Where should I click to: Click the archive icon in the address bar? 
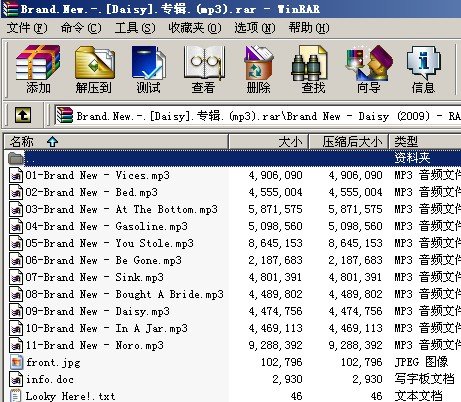click(65, 115)
